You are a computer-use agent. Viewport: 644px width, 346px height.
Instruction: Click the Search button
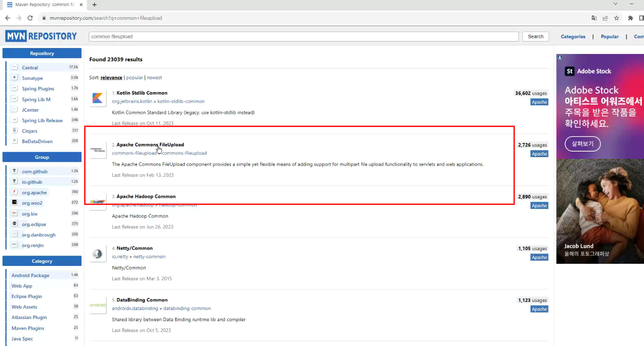tap(536, 36)
